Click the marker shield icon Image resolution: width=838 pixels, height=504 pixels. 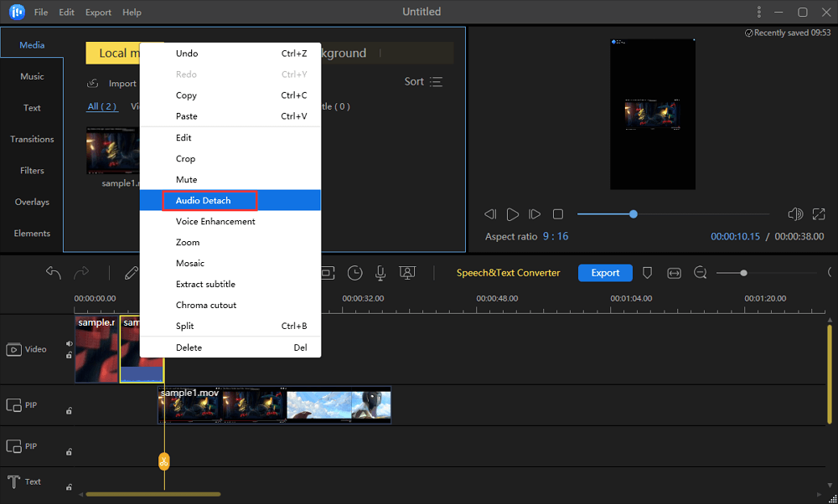tap(647, 273)
